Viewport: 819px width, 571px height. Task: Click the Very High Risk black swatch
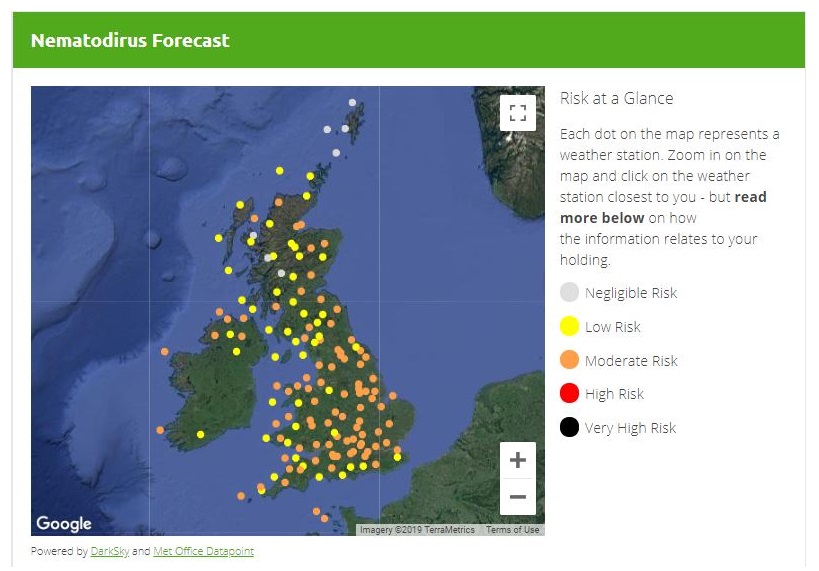[569, 427]
